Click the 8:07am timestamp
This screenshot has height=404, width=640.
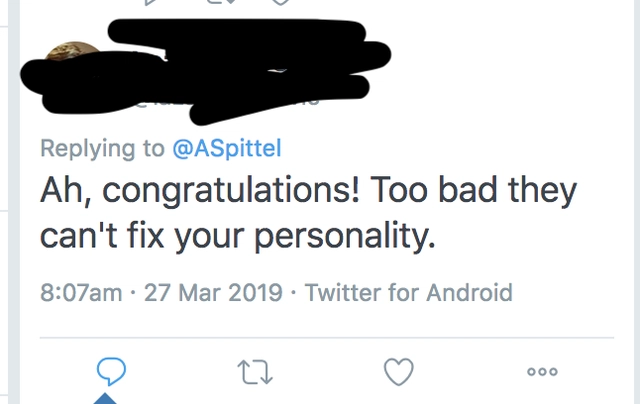coord(81,293)
